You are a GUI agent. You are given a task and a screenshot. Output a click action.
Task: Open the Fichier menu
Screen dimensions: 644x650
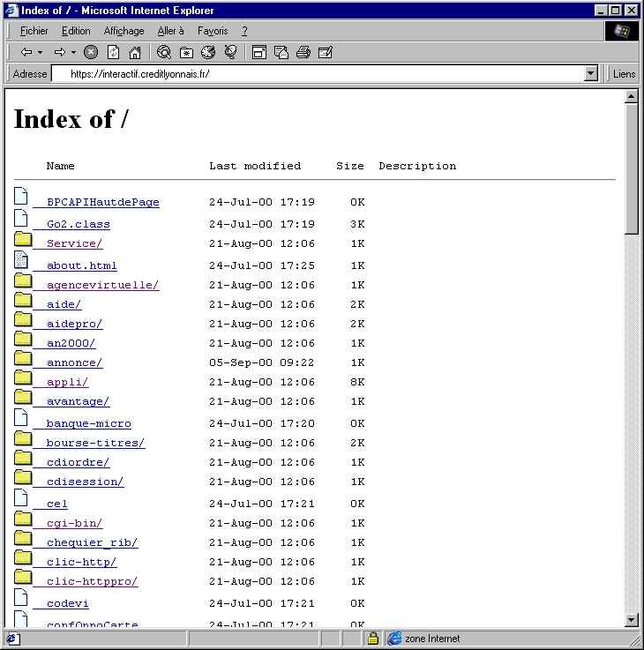click(x=34, y=31)
